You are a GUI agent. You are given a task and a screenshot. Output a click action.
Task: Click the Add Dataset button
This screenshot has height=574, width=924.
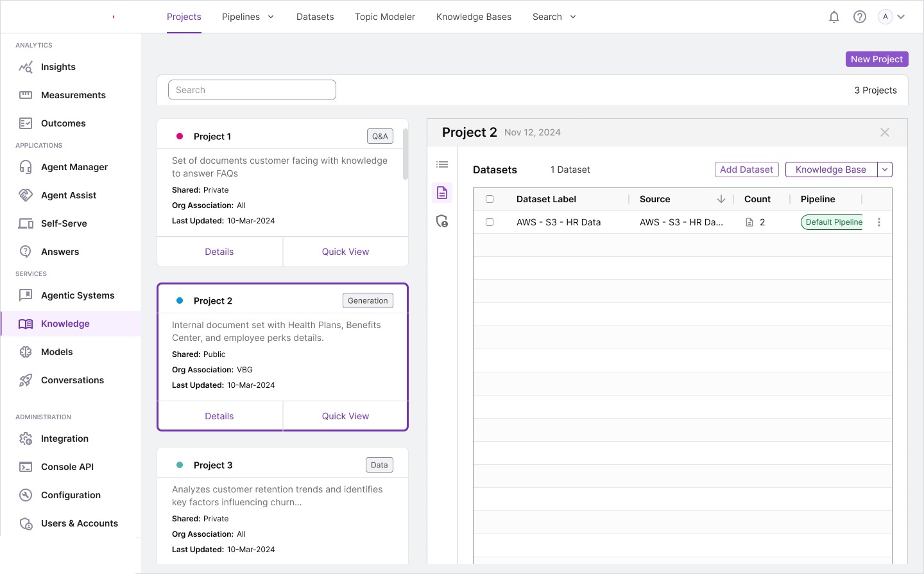click(746, 170)
